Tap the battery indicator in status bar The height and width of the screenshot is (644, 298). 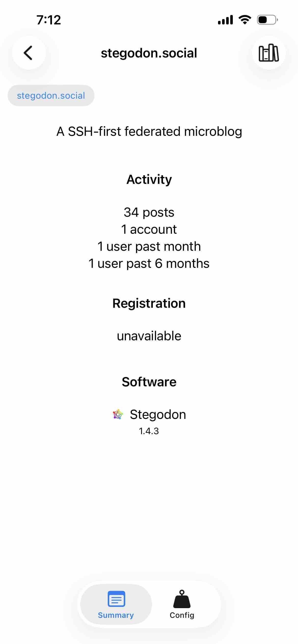click(267, 20)
